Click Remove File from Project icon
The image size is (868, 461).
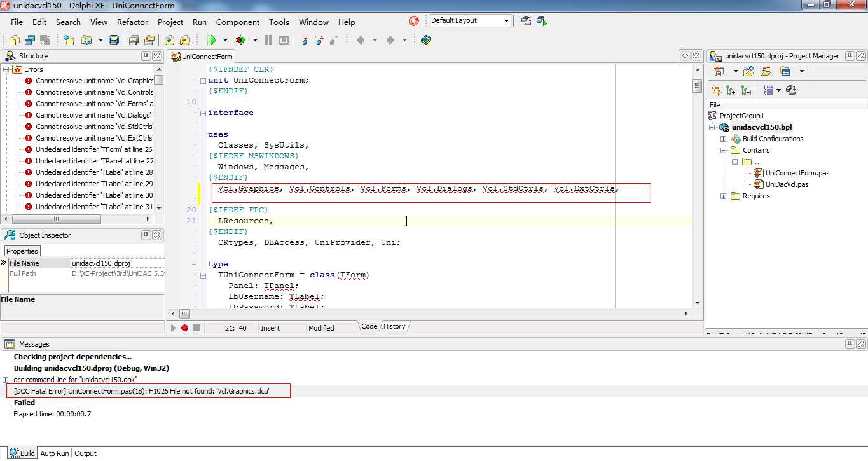pyautogui.click(x=185, y=40)
